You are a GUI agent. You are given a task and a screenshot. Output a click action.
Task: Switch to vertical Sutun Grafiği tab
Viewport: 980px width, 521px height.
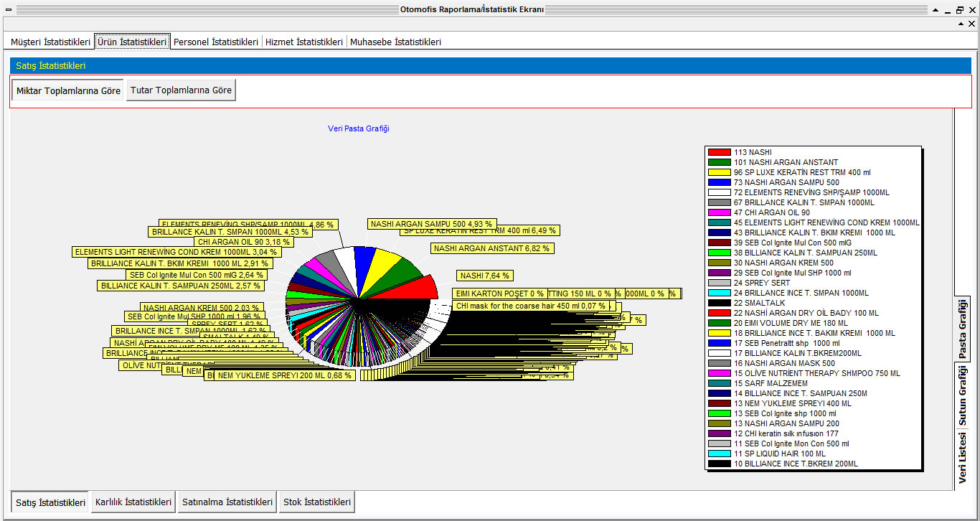(963, 395)
